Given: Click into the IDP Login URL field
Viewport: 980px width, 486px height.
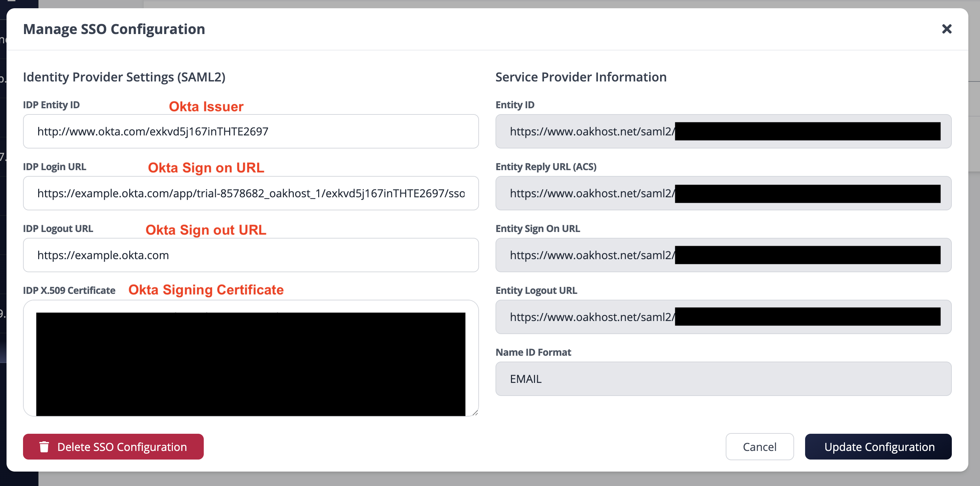Looking at the screenshot, I should click(x=250, y=193).
